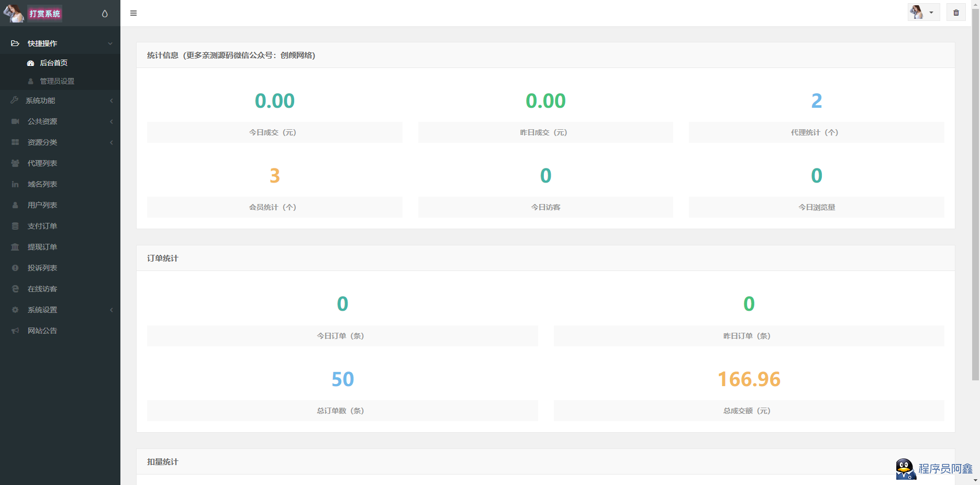Click the 今日订单（条） label
This screenshot has width=980, height=485.
340,336
